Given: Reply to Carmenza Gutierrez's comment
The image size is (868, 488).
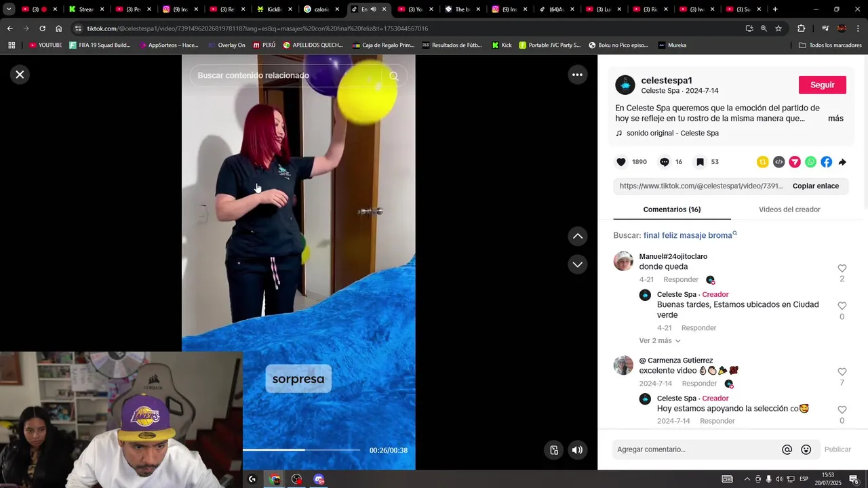Looking at the screenshot, I should [x=699, y=384].
